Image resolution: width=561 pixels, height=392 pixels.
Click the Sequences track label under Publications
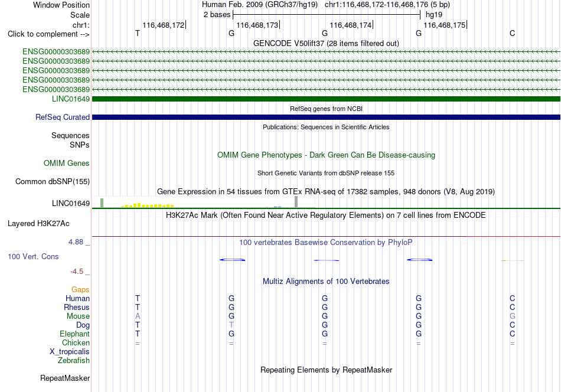[x=70, y=136]
